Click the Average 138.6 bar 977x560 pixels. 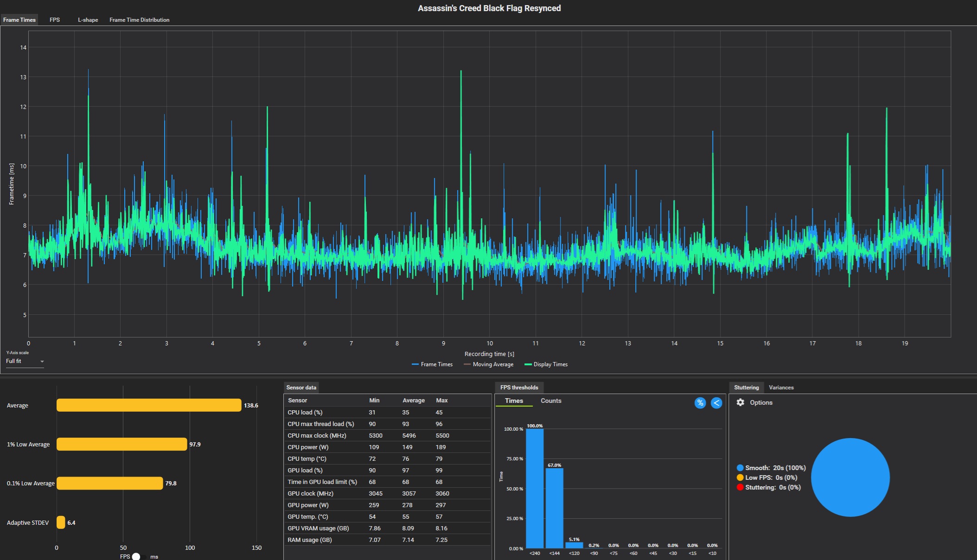coord(149,405)
